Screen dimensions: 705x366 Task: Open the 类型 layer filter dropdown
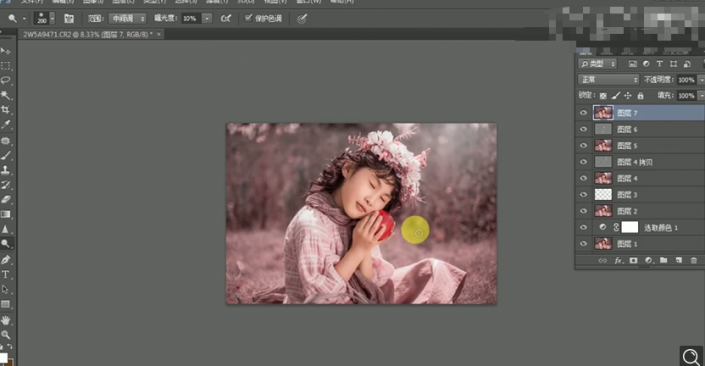(x=598, y=64)
